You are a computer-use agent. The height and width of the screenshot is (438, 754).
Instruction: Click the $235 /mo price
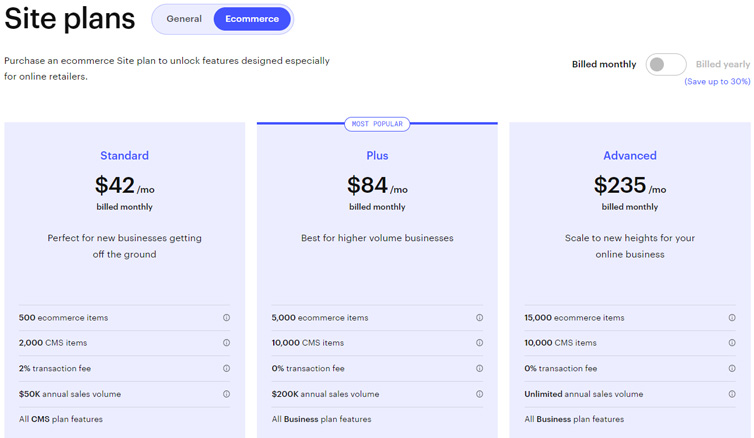pyautogui.click(x=630, y=186)
